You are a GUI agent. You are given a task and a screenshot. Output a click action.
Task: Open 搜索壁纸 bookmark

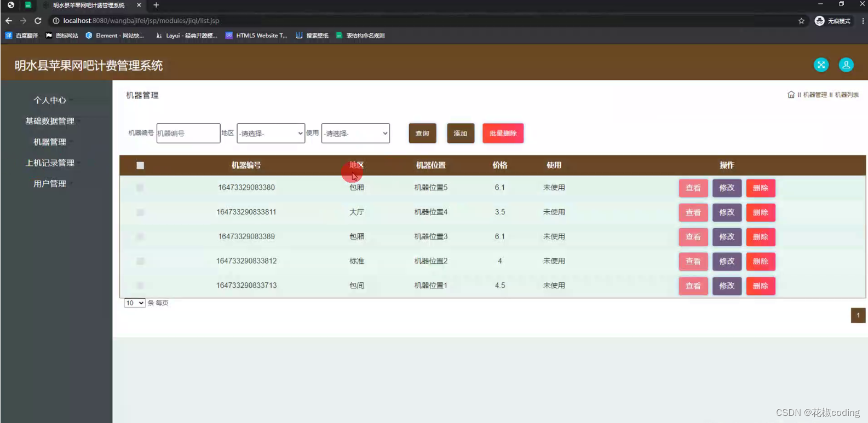point(312,36)
